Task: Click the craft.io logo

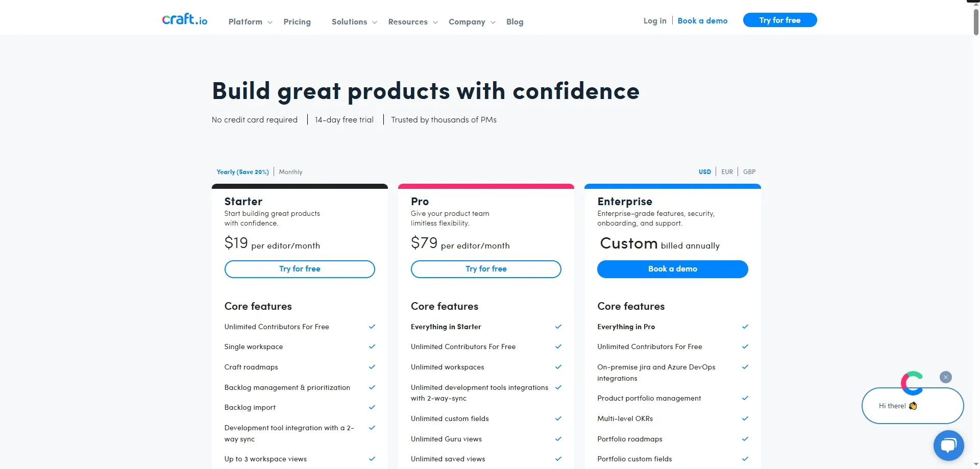Action: coord(185,20)
